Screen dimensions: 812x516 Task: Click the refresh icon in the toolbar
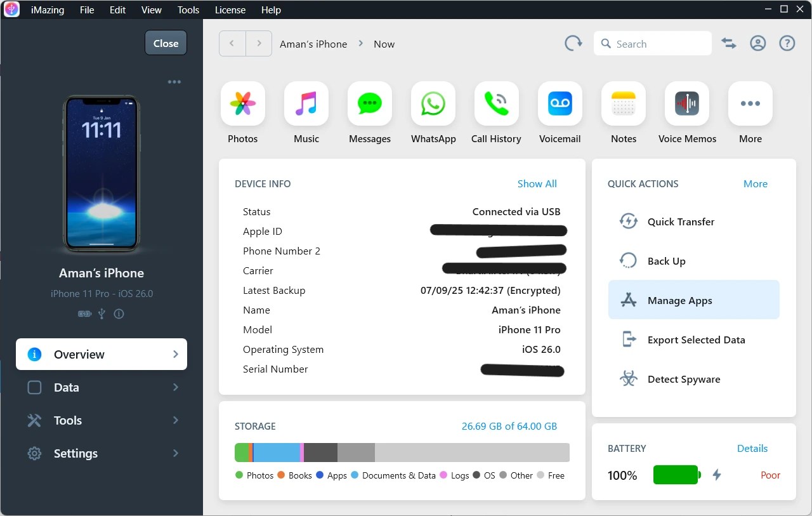tap(573, 43)
